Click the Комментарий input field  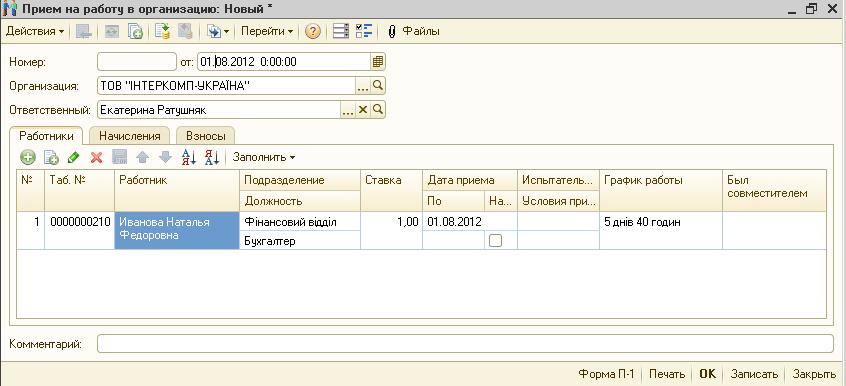pos(465,343)
